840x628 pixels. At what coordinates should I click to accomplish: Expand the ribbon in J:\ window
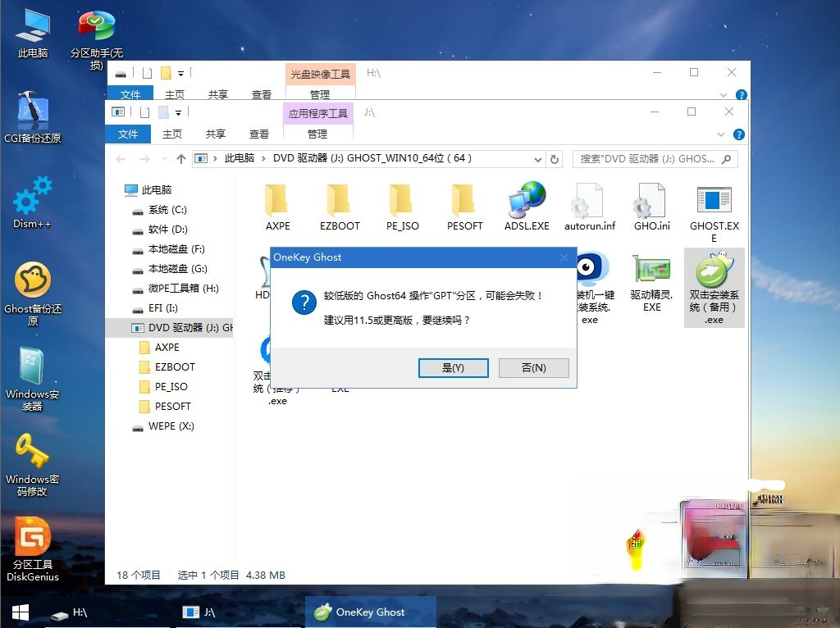tap(721, 134)
